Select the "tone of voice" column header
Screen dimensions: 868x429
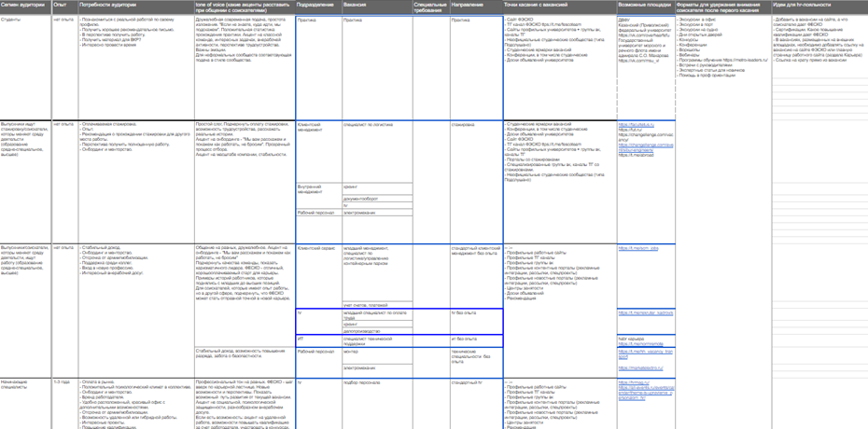(x=245, y=7)
